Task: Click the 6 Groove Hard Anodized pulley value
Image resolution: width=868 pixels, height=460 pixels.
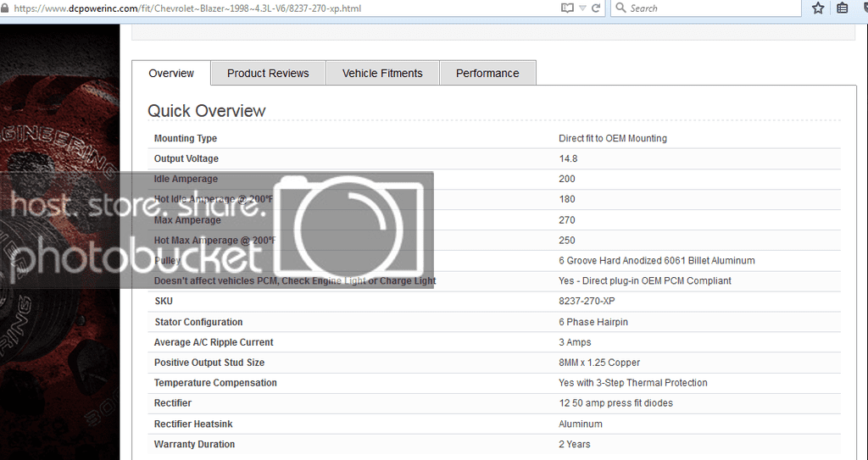Action: [x=657, y=260]
